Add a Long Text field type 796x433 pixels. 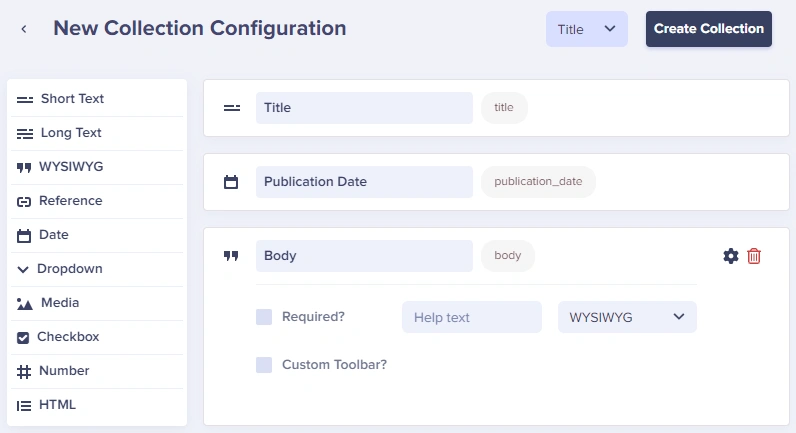point(96,133)
